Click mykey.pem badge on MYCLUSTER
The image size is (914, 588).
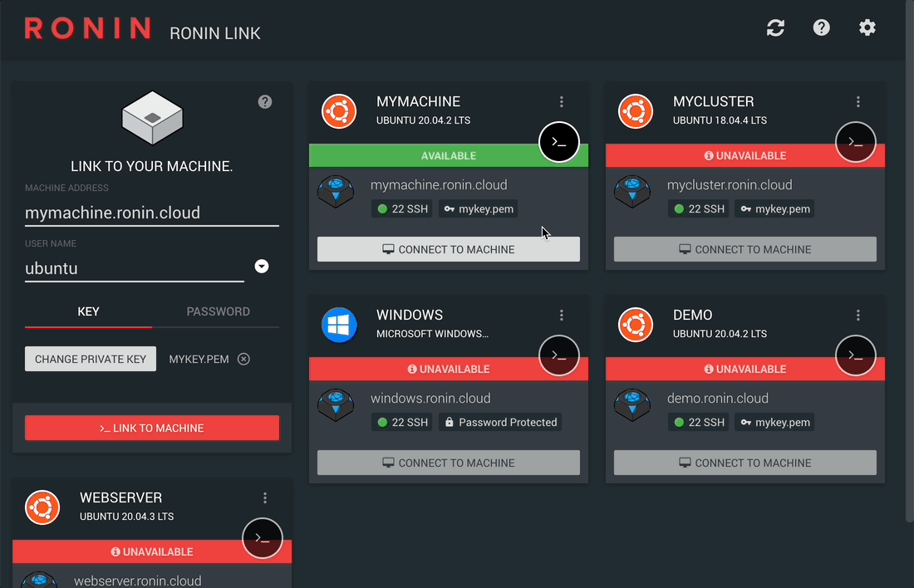(775, 208)
